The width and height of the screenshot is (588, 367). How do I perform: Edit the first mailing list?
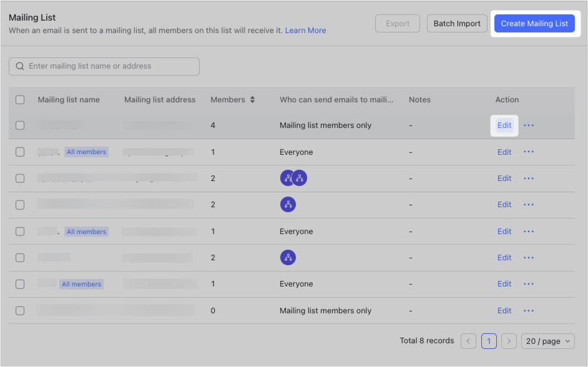pos(504,125)
